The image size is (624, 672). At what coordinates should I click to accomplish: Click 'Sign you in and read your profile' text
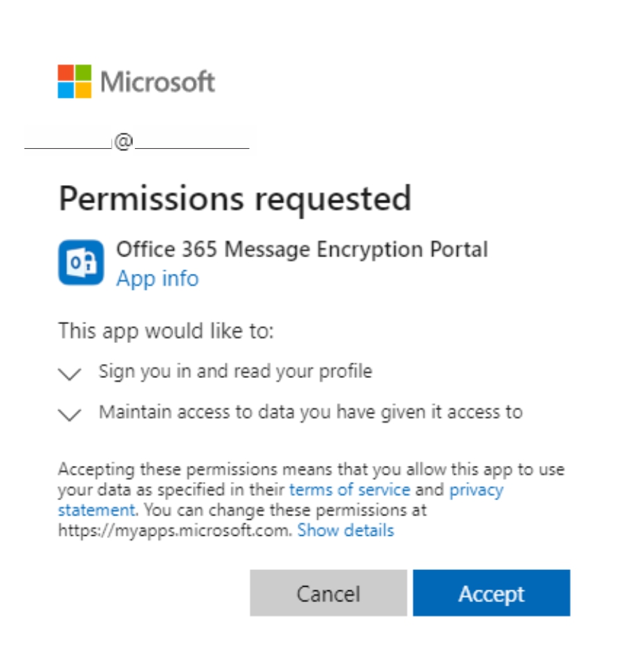coord(235,371)
